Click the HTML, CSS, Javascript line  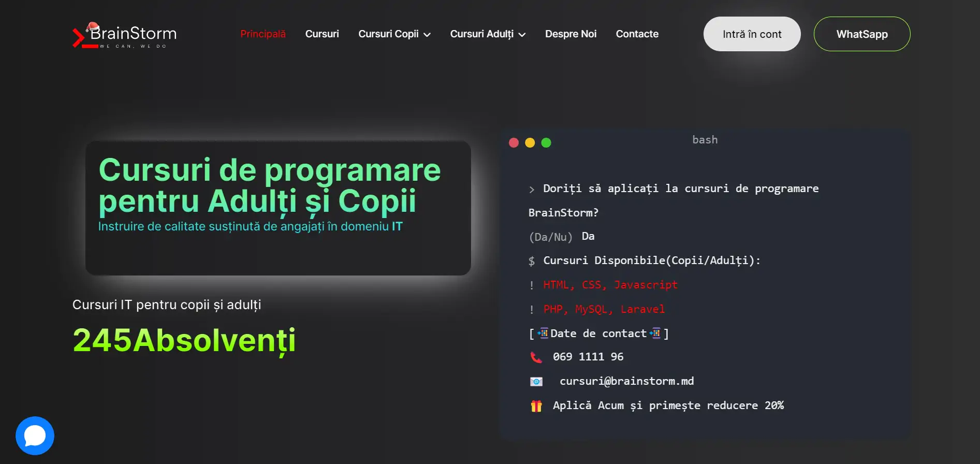(x=610, y=285)
